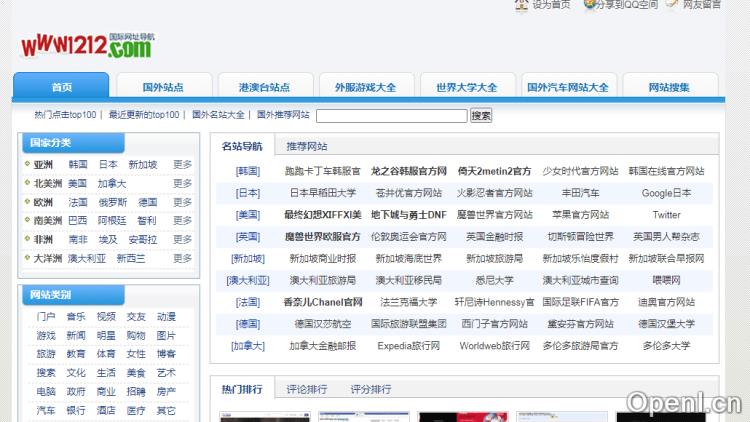Expand 更多 in the 非洲 row
750x422 pixels.
182,239
